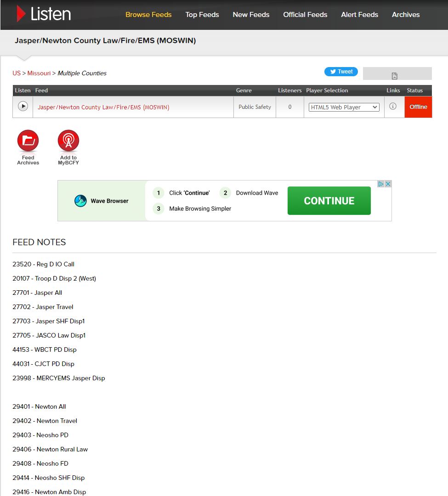Click the red Offline status indicator
This screenshot has height=496, width=448.
(418, 107)
